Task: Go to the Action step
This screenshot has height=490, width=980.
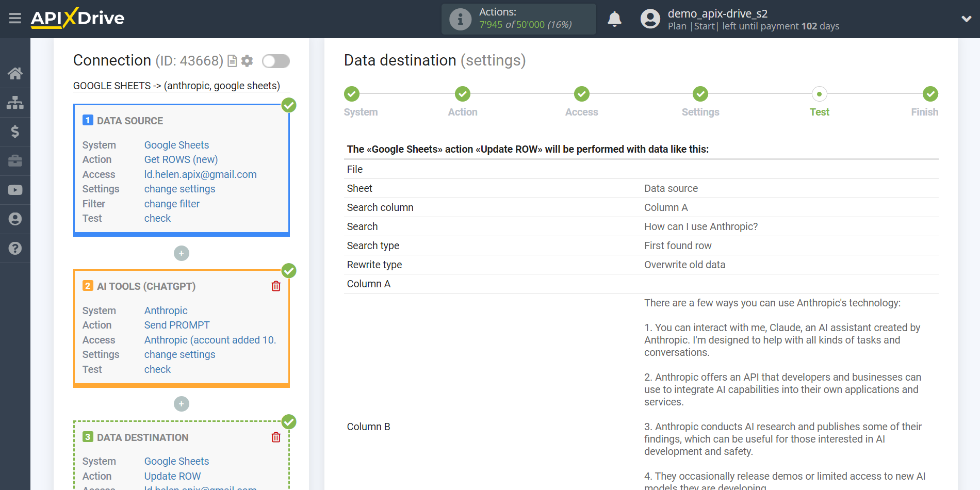Action: click(462, 94)
